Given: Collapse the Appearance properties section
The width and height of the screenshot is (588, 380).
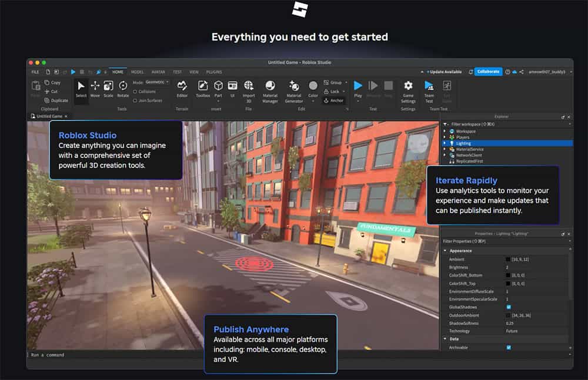Looking at the screenshot, I should (x=445, y=251).
